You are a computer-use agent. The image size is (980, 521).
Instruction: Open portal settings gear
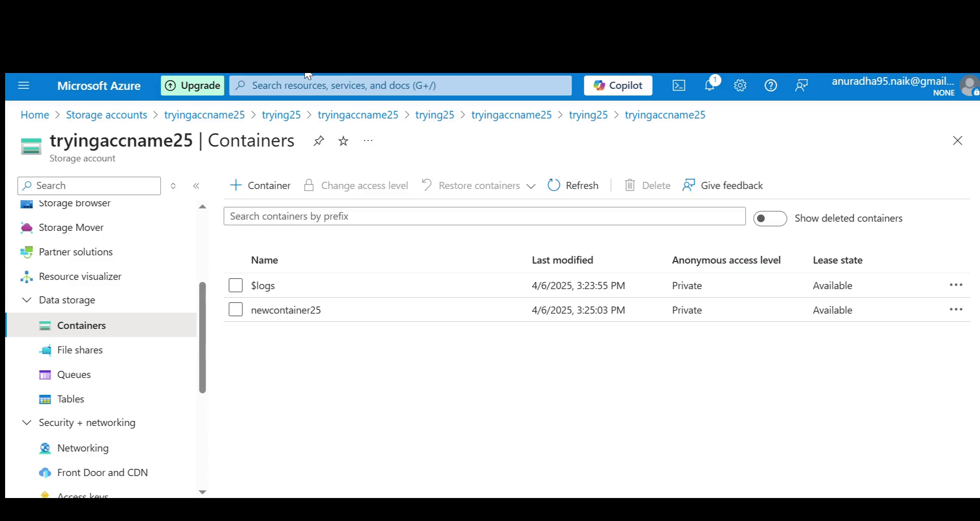tap(740, 86)
